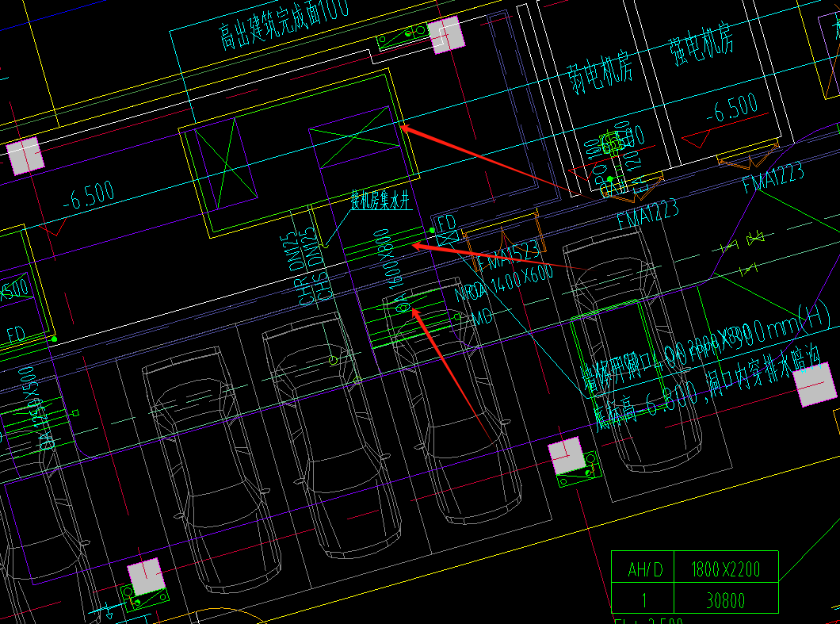Viewport: 840px width, 624px height.
Task: Click the table cell containing 1
Action: click(643, 598)
